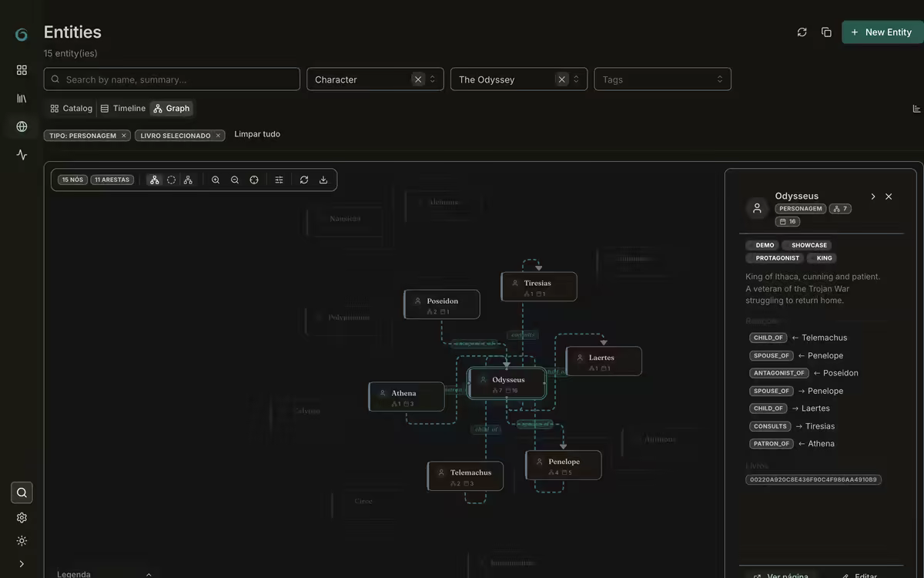Switch to the Timeline view tab

pyautogui.click(x=123, y=109)
